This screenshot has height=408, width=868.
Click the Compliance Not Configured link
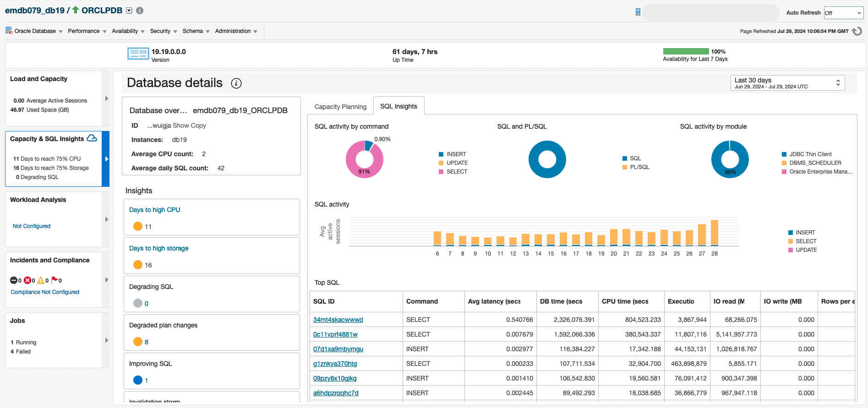tap(45, 292)
